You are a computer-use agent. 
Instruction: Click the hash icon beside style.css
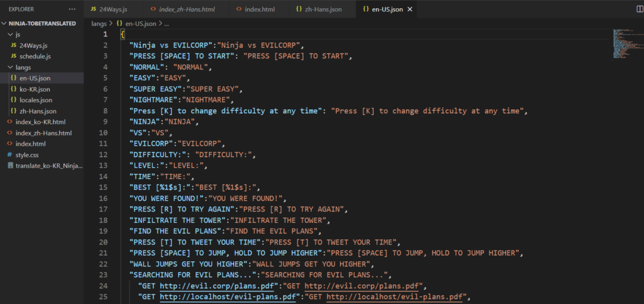coord(9,155)
